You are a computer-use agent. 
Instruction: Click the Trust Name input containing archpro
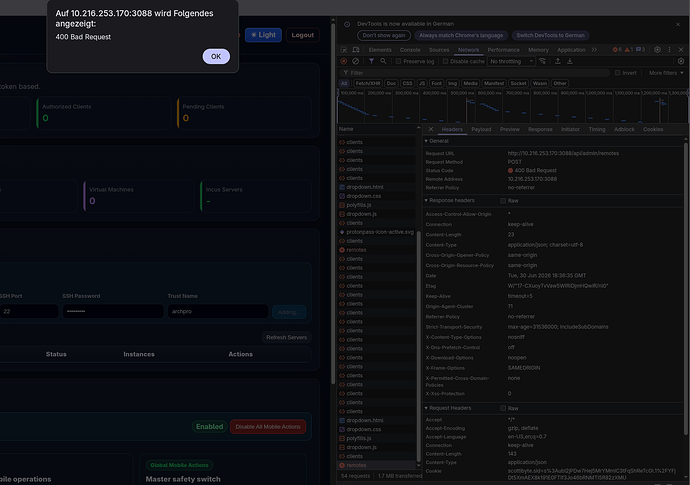click(218, 311)
